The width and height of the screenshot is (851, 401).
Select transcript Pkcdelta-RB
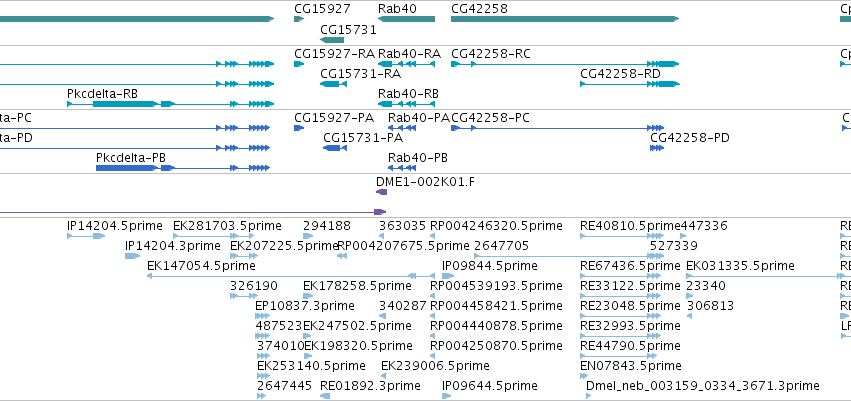point(103,94)
